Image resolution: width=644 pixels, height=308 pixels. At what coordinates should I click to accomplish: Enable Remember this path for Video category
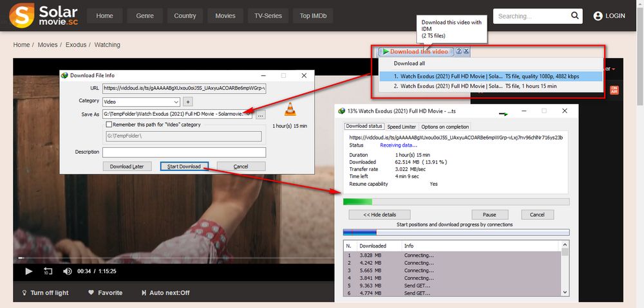(109, 124)
